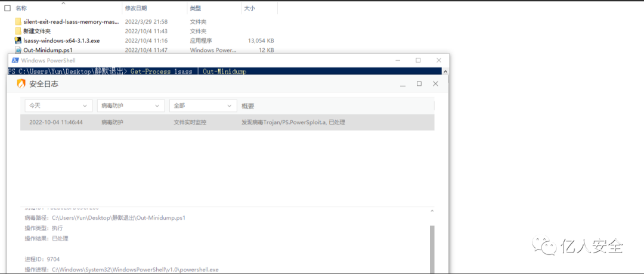Maximize the Windows PowerShell window

pos(418,60)
